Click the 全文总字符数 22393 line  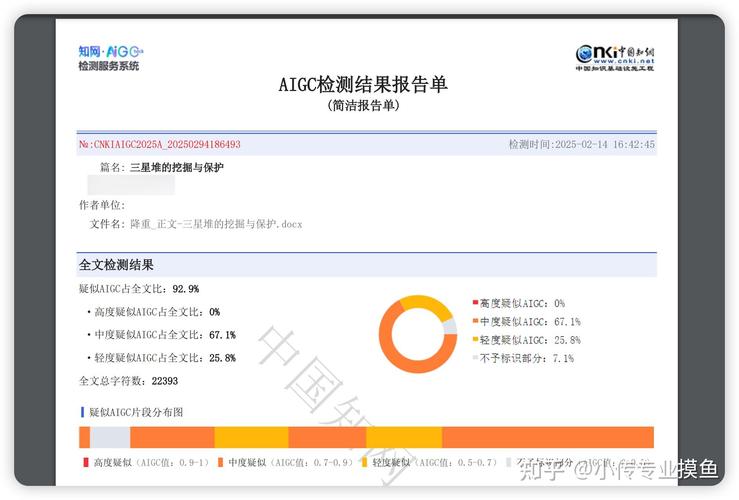point(128,381)
